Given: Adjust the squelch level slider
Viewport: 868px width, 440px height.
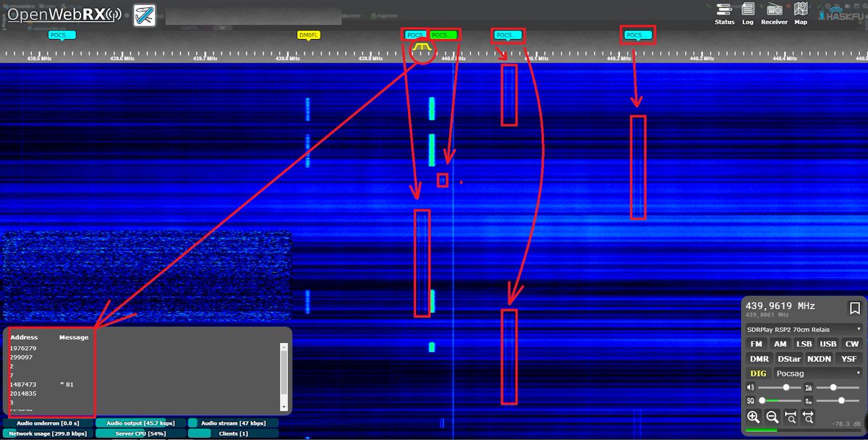Looking at the screenshot, I should 779,401.
